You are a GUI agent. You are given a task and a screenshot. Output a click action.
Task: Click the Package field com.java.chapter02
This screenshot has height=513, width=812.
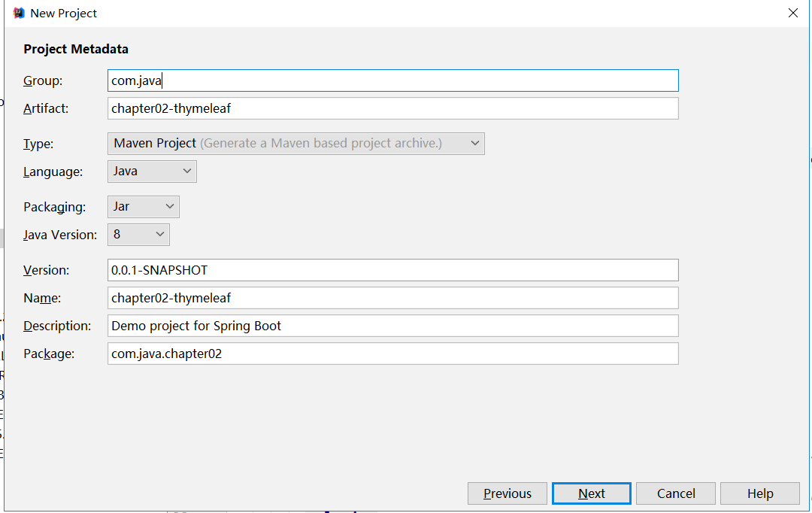coord(393,354)
